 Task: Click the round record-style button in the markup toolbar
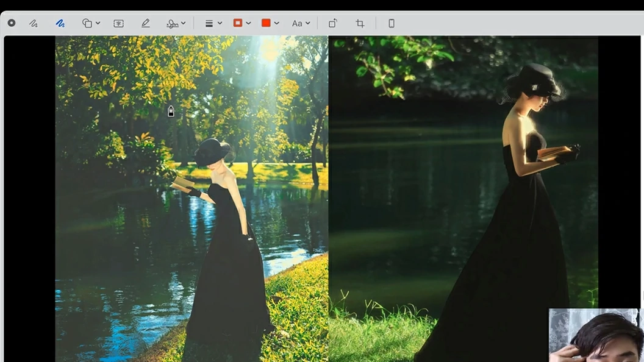pyautogui.click(x=12, y=23)
